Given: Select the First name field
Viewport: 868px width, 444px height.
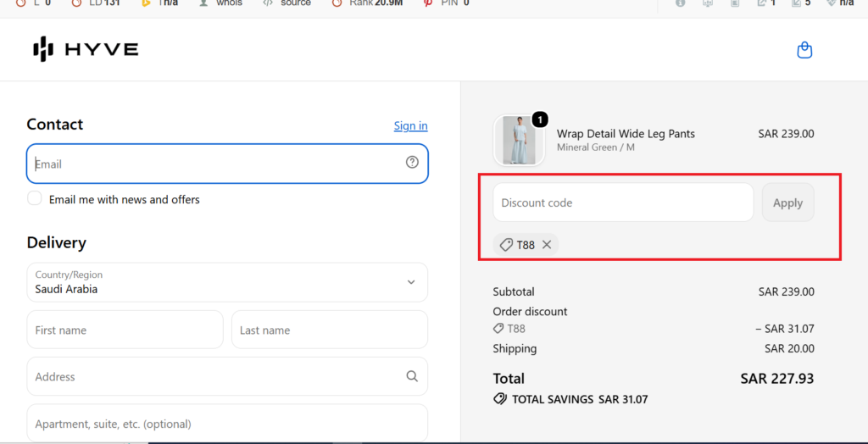Looking at the screenshot, I should 125,330.
